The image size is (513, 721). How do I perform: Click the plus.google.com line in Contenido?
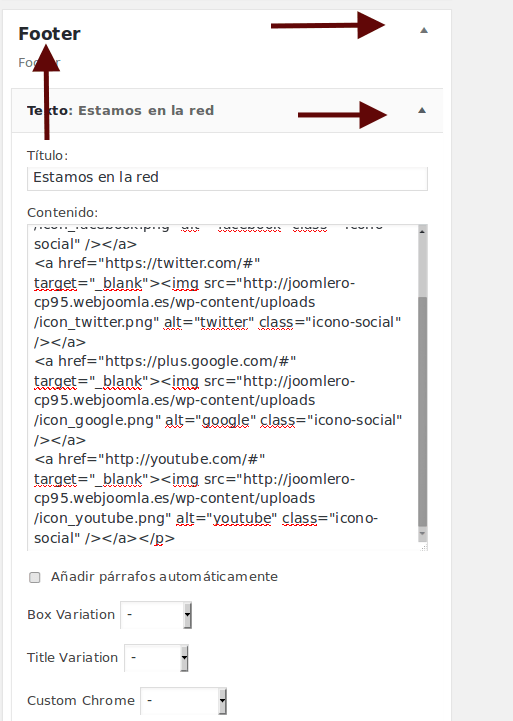click(x=165, y=361)
